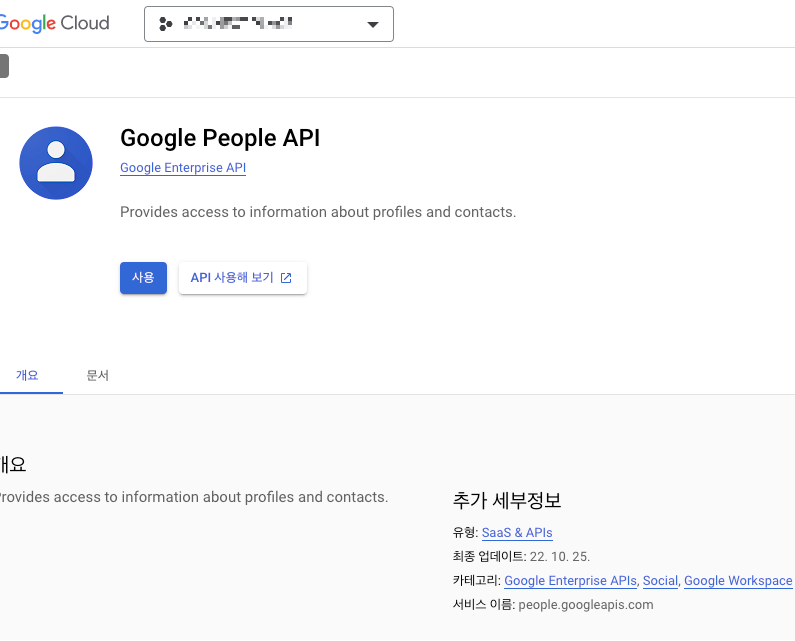This screenshot has width=795, height=641.
Task: Click the Google People API title text
Action: pos(220,138)
